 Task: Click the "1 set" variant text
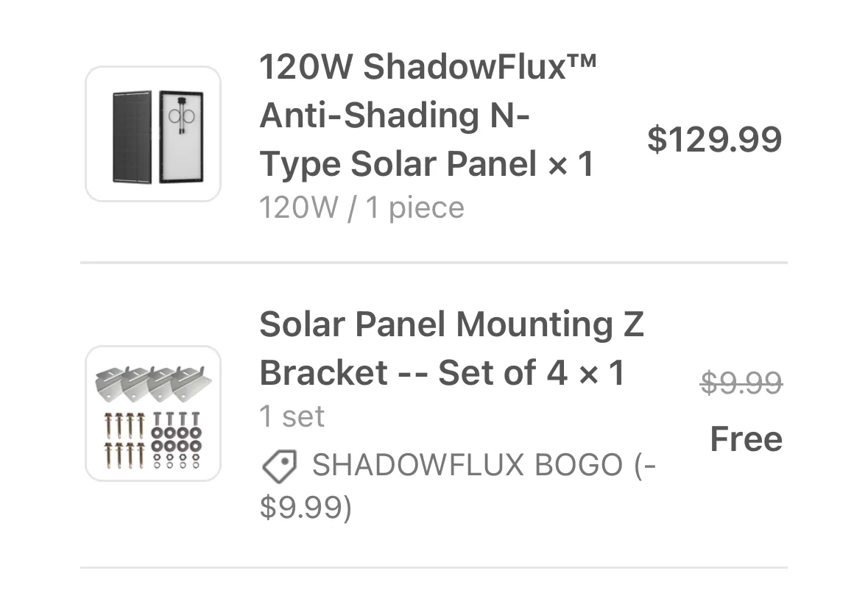pyautogui.click(x=292, y=416)
